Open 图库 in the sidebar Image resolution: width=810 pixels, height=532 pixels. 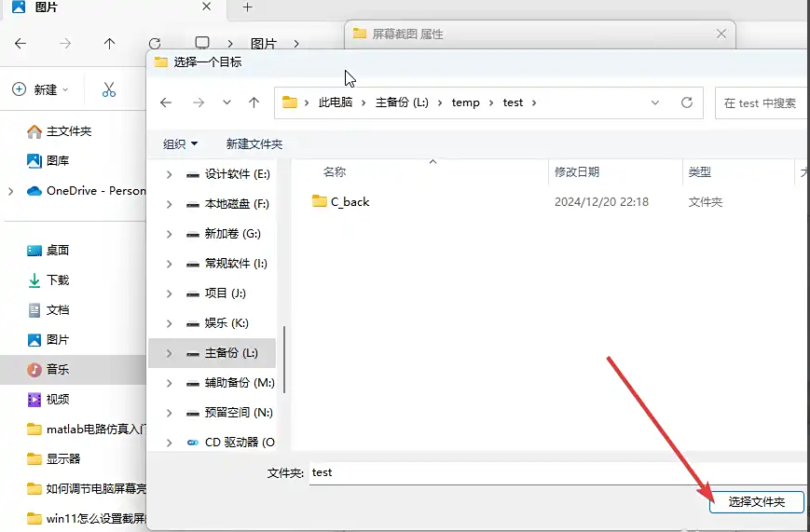(58, 160)
